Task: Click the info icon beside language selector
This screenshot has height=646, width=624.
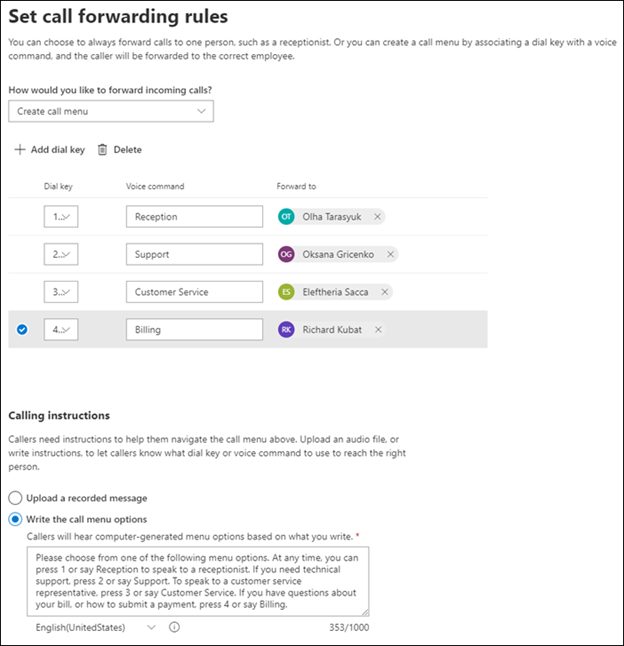Action: [x=175, y=628]
